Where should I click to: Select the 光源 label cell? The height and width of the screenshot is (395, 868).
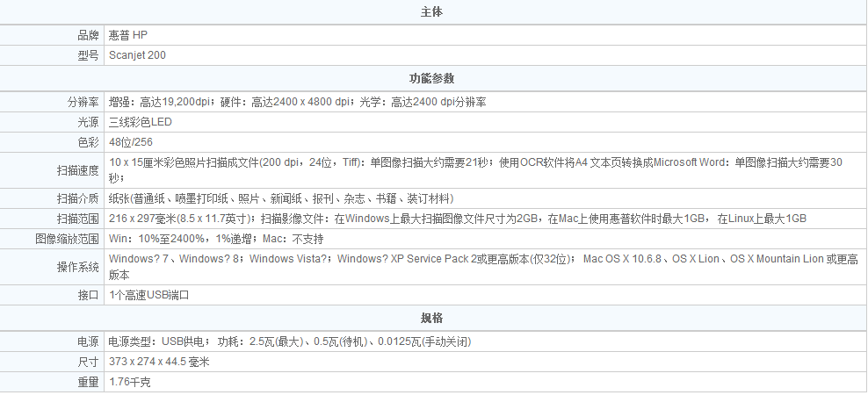[52, 122]
